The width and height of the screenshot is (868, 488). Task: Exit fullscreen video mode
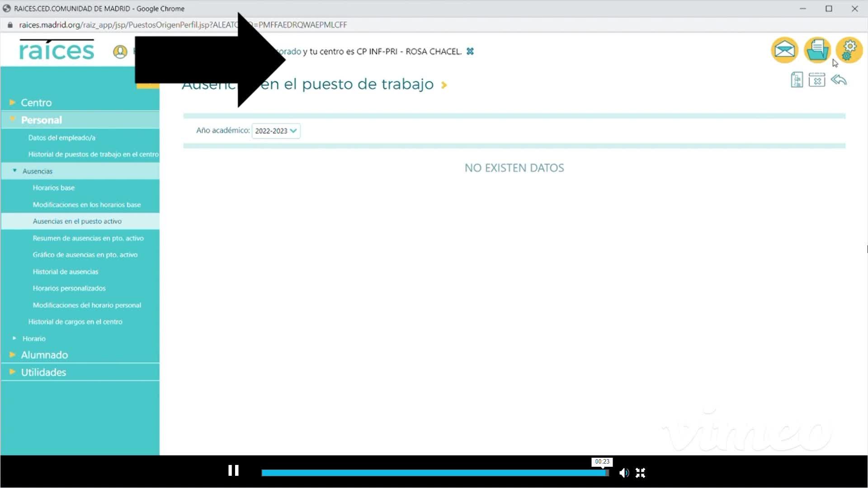pos(640,473)
